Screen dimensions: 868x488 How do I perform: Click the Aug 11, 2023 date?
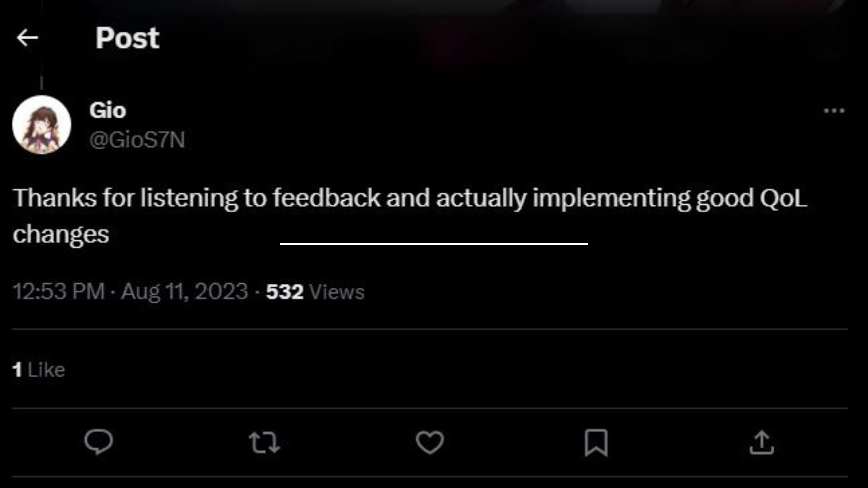click(184, 291)
